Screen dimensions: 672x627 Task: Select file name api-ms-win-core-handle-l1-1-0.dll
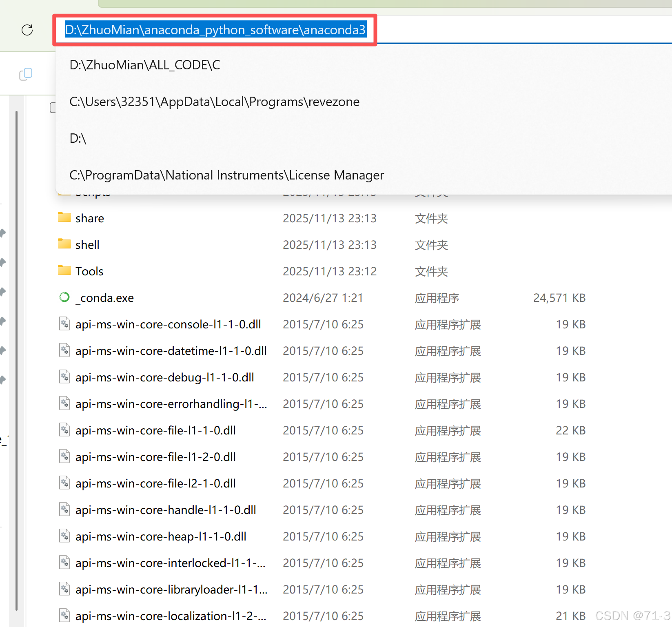click(x=166, y=510)
